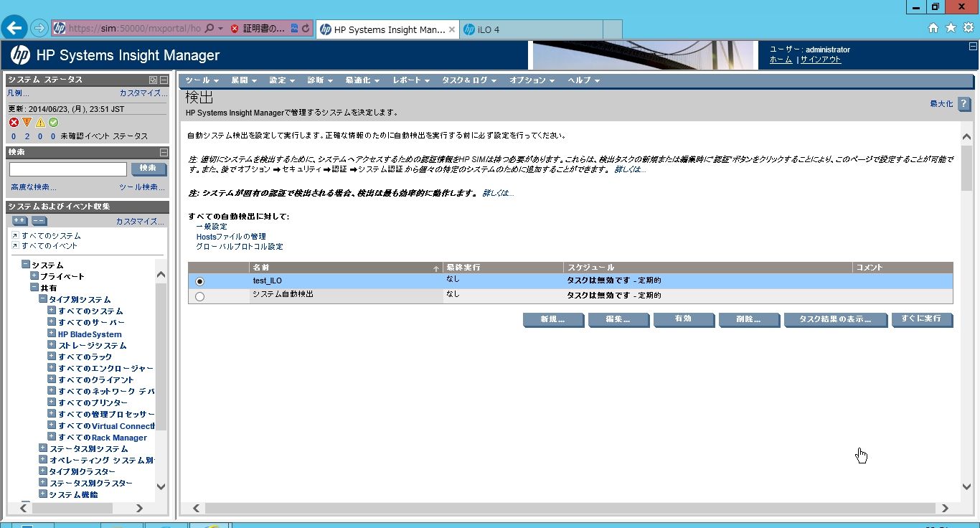The image size is (980, 528).
Task: Click the major orange triangle status icon
Action: point(27,123)
